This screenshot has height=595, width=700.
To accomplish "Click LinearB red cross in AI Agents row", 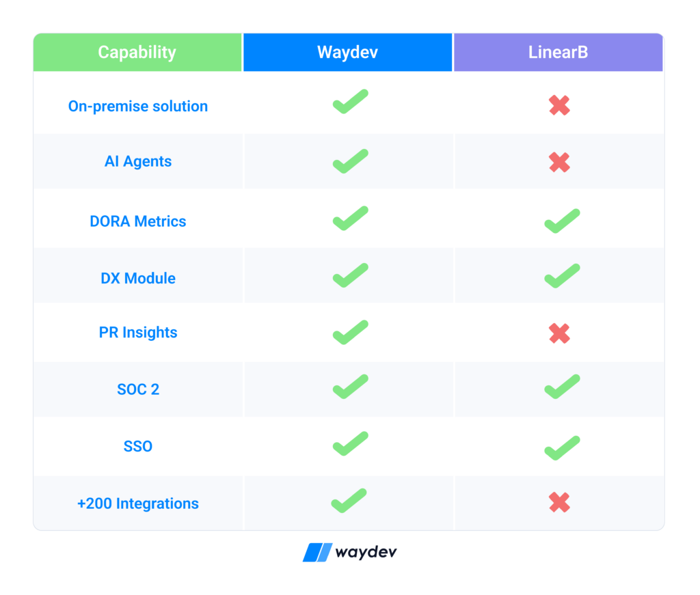I will pyautogui.click(x=559, y=162).
